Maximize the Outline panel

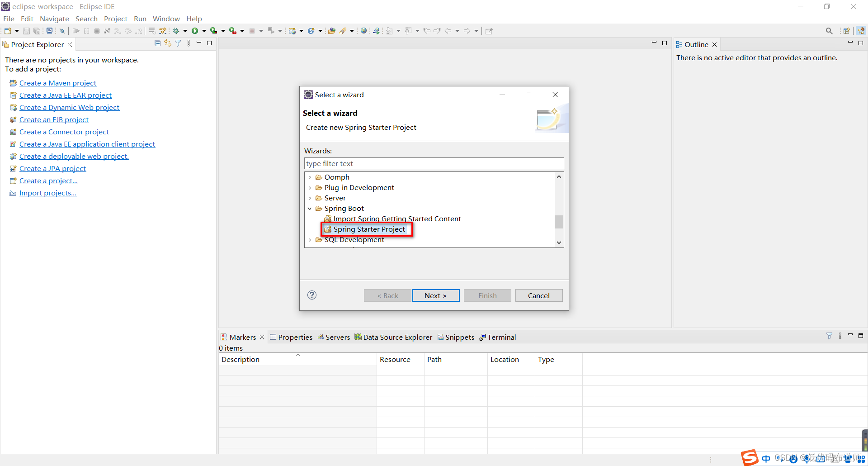point(861,43)
